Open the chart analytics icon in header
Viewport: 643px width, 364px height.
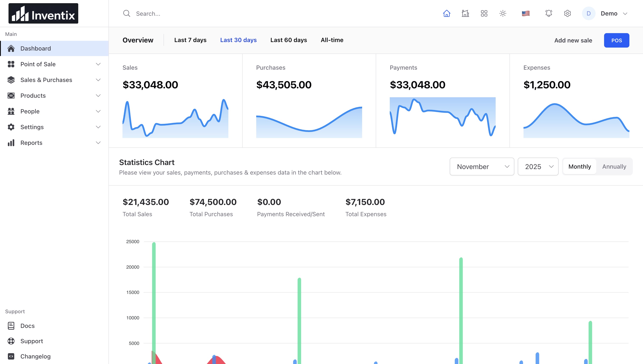coord(465,14)
